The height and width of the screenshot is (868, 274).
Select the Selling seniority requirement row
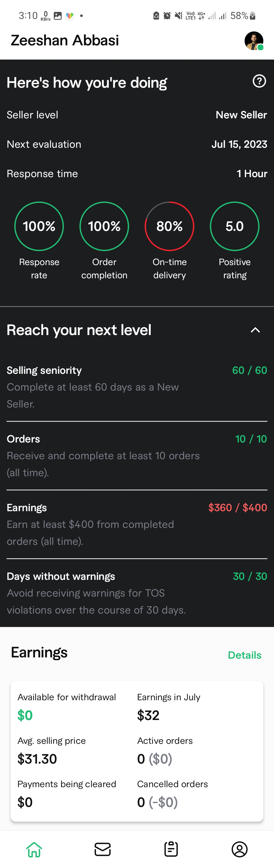pos(137,386)
